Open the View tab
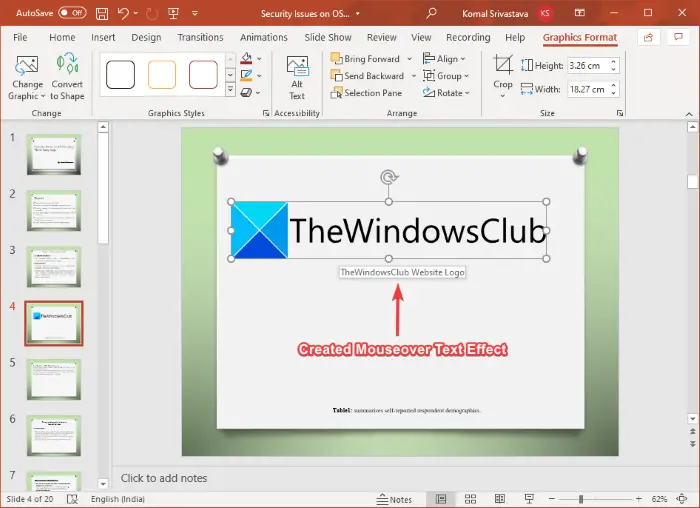 click(x=421, y=37)
